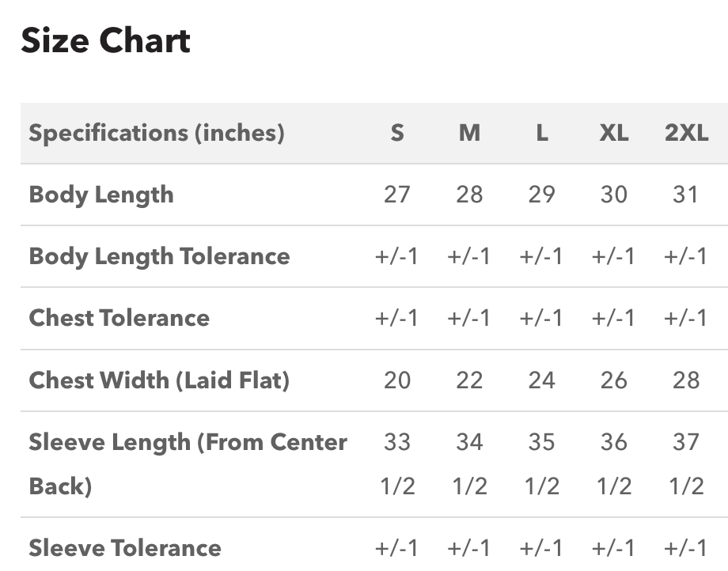This screenshot has width=728, height=571.
Task: Click Body Length value 27 for S
Action: (397, 195)
